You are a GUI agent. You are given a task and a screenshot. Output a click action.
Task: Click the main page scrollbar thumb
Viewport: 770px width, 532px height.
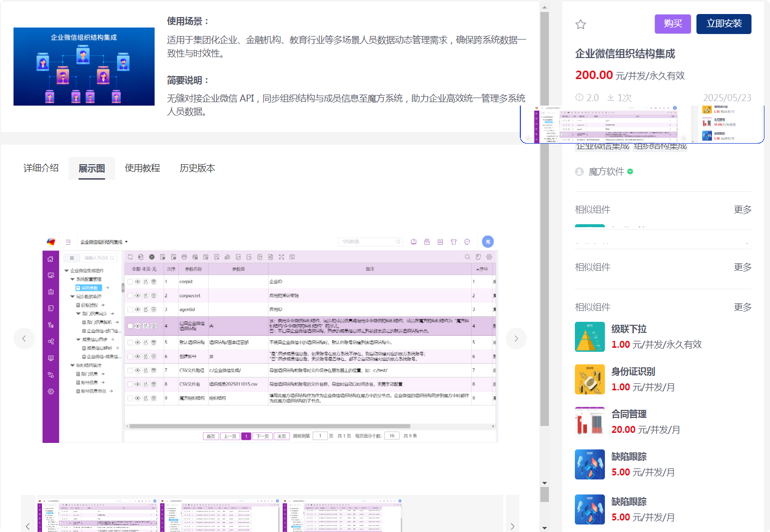(544, 219)
